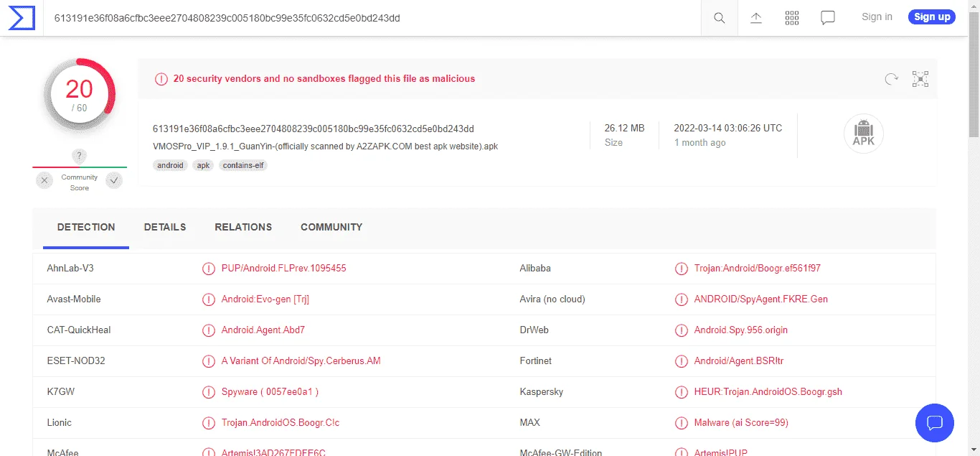The image size is (980, 456).
Task: Click the warning icon for Kaspersky detection
Action: point(682,392)
